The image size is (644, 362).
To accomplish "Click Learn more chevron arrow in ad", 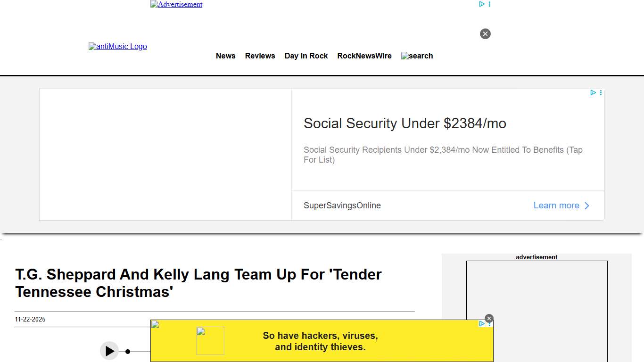I will [x=587, y=206].
